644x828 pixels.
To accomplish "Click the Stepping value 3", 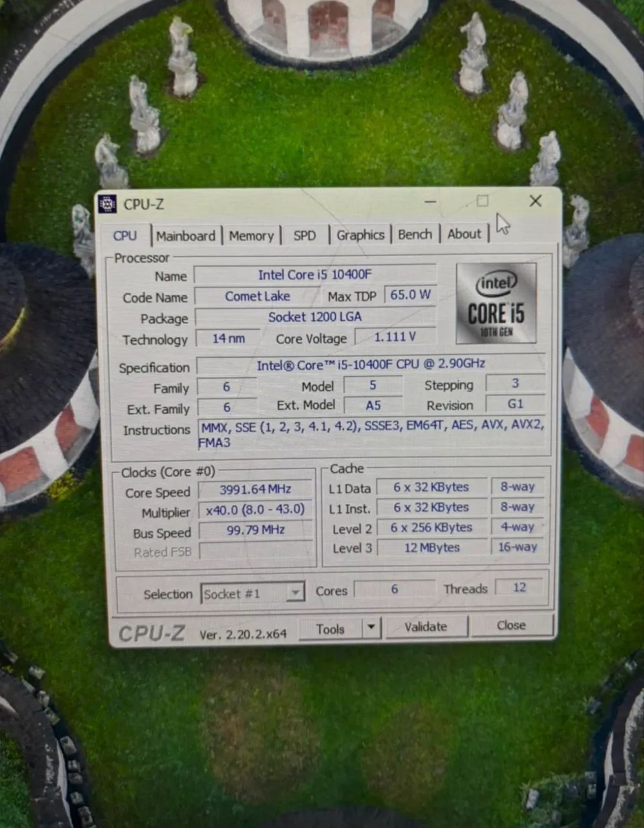I will (515, 384).
